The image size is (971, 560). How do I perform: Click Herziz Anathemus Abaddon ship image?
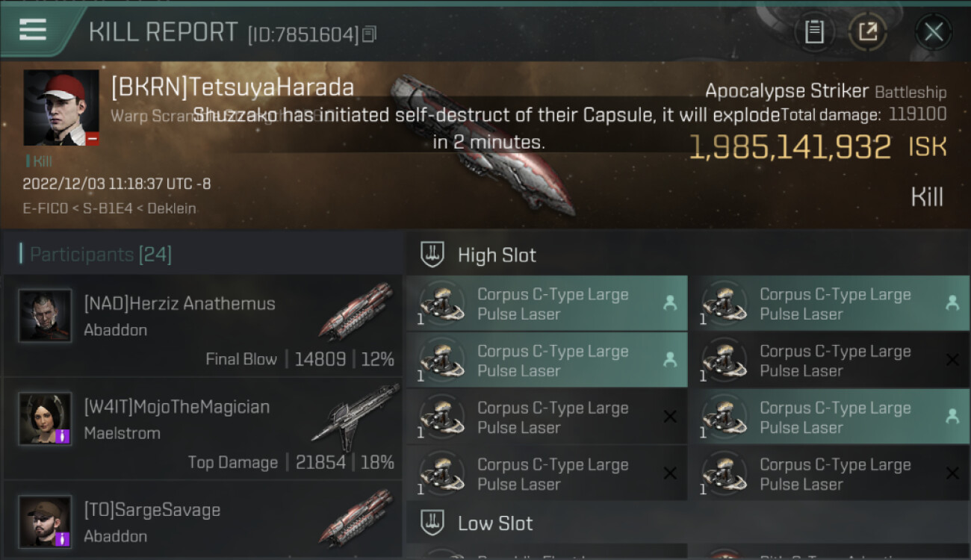click(x=356, y=311)
